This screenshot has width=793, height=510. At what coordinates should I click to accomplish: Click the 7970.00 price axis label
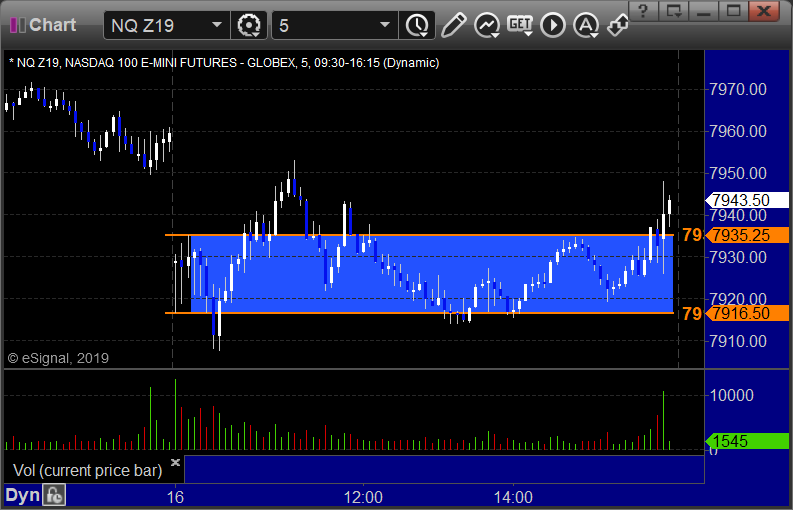(x=738, y=90)
